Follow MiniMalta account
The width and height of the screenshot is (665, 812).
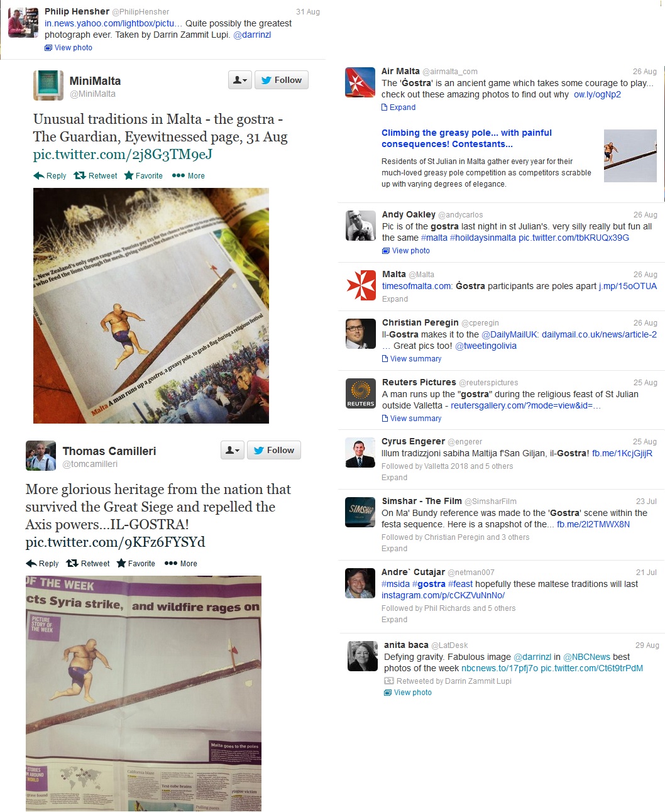(x=282, y=80)
